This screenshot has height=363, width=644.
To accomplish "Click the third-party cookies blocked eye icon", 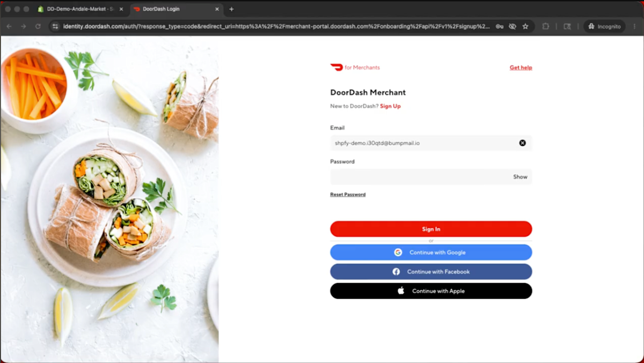I will pyautogui.click(x=513, y=26).
